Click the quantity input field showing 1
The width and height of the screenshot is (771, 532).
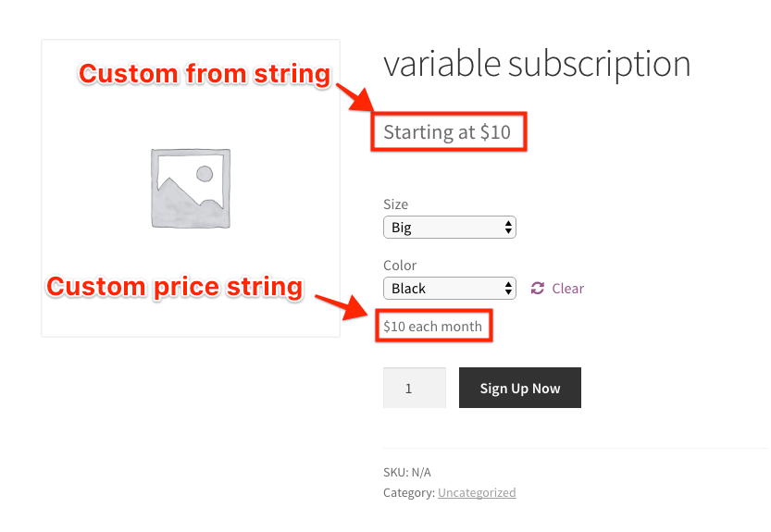[x=415, y=388]
